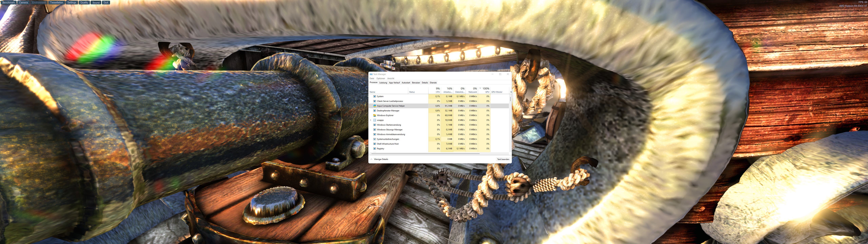Sort by the Datenträger column header

[459, 90]
